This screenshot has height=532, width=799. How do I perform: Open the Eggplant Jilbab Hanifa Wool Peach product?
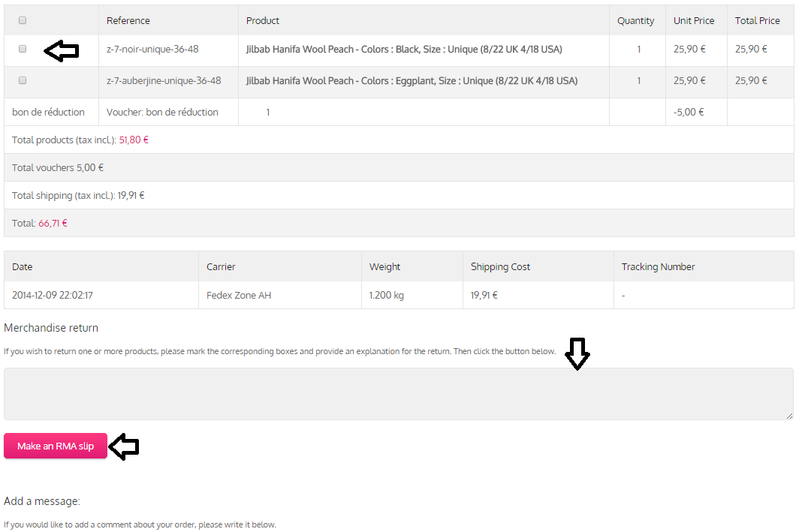point(412,81)
